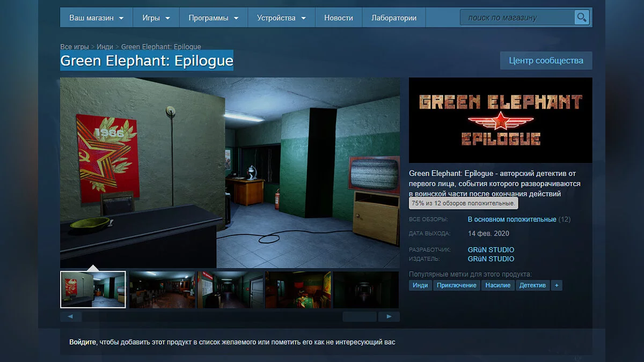This screenshot has height=362, width=644.
Task: Open the Ваш магазин dropdown menu
Action: [97, 18]
